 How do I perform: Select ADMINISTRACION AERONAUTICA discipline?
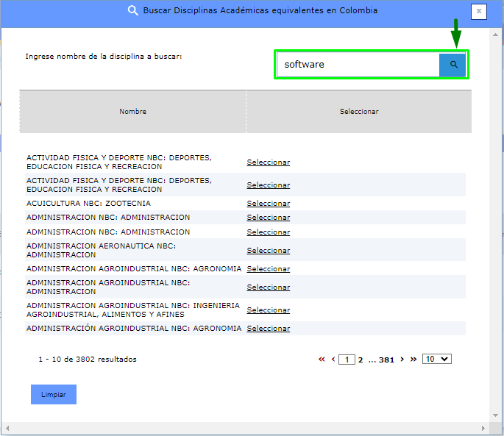tap(268, 251)
